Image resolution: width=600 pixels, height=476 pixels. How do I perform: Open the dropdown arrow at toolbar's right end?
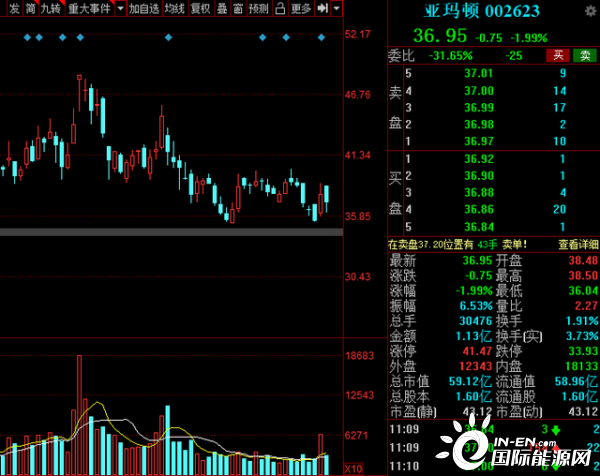click(x=335, y=8)
